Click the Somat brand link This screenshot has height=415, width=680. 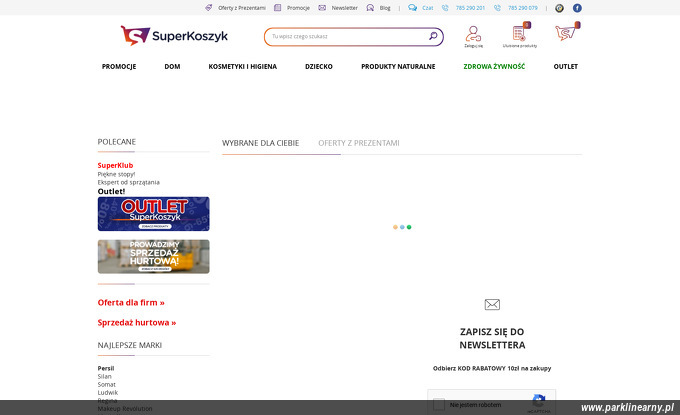click(x=107, y=384)
